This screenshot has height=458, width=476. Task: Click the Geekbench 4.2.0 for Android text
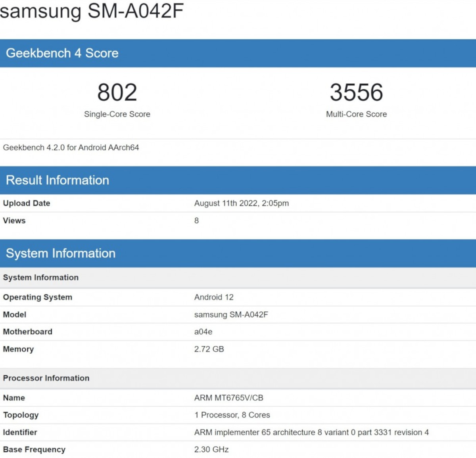pyautogui.click(x=71, y=148)
